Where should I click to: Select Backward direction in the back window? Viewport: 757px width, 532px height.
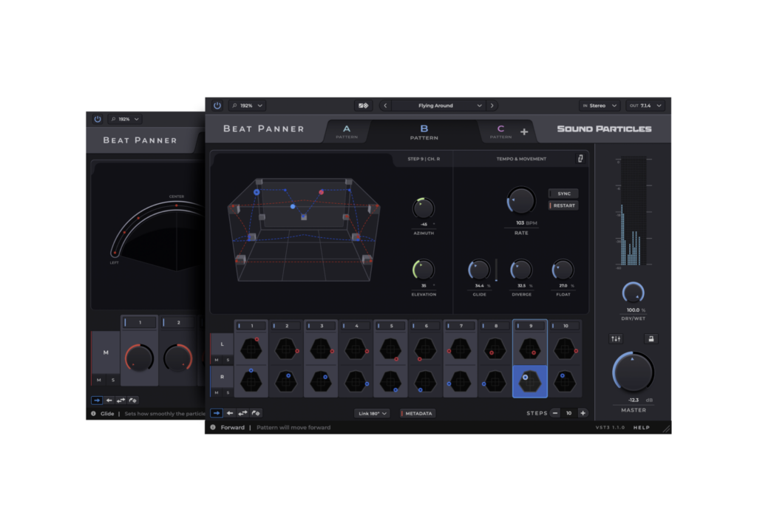(x=109, y=400)
